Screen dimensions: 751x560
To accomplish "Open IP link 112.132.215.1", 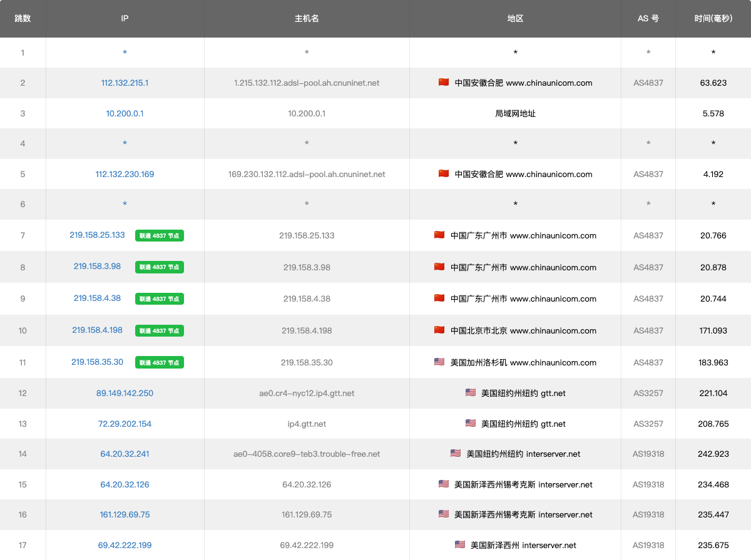I will point(125,83).
